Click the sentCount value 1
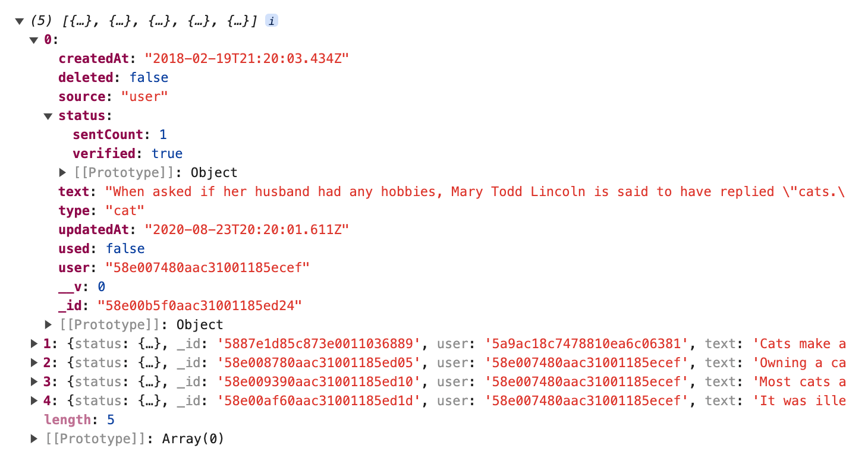 [163, 135]
